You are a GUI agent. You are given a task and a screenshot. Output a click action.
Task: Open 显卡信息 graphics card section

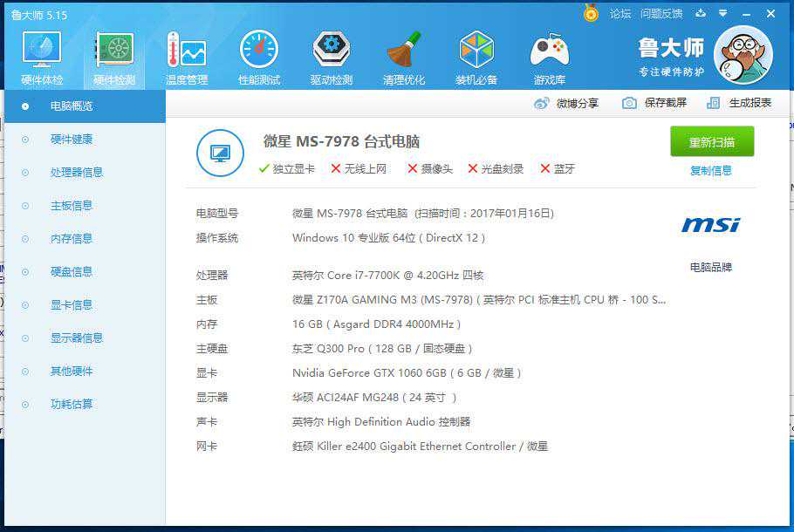[72, 305]
